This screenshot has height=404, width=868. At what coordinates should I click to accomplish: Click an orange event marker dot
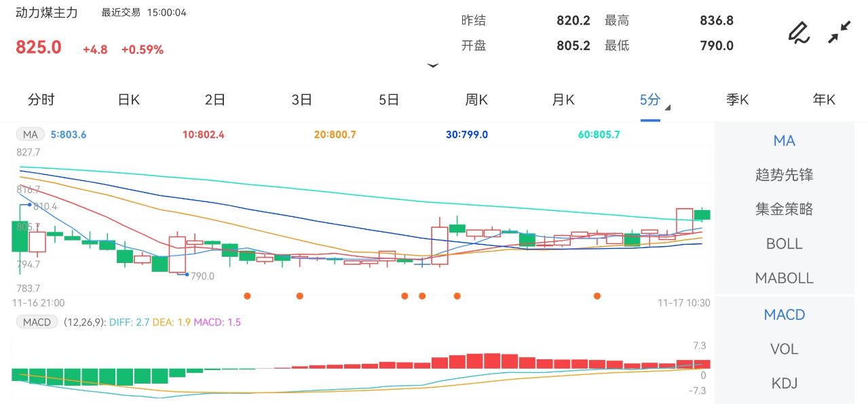247,296
